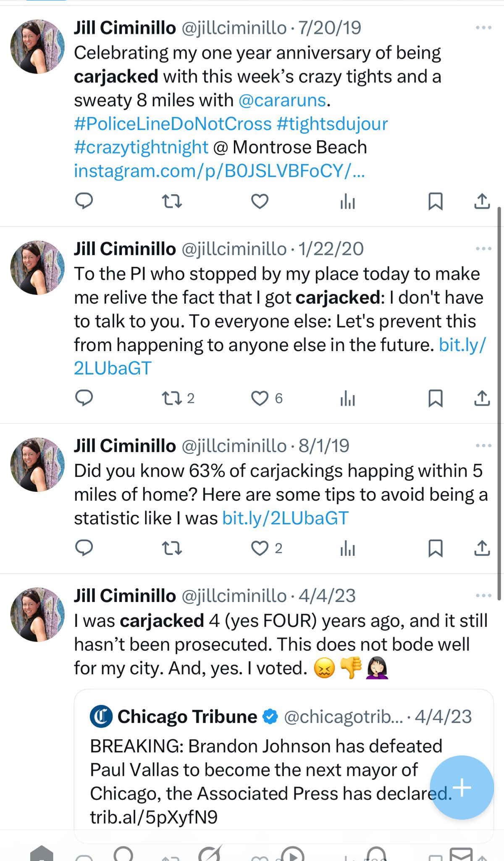Tap the blue compose new tweet button

(462, 787)
